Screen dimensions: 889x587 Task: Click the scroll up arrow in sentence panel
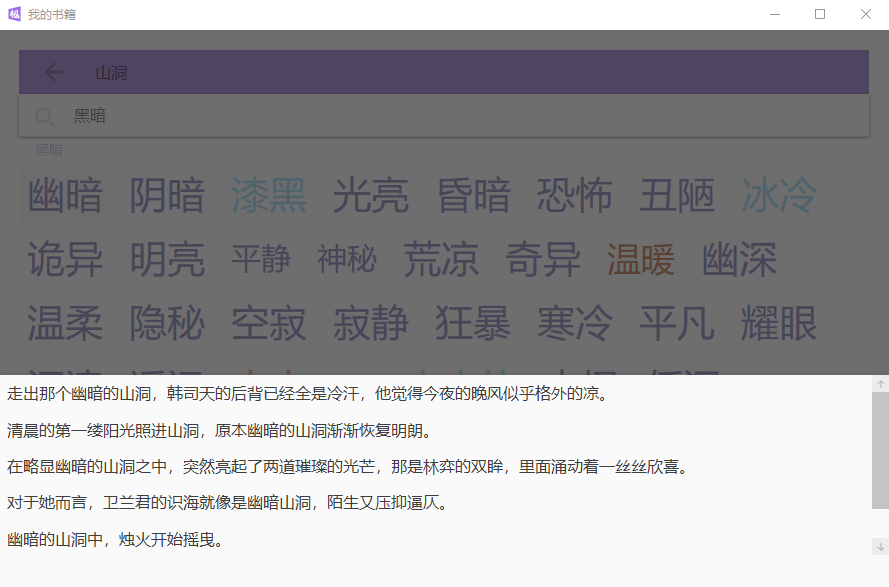880,384
